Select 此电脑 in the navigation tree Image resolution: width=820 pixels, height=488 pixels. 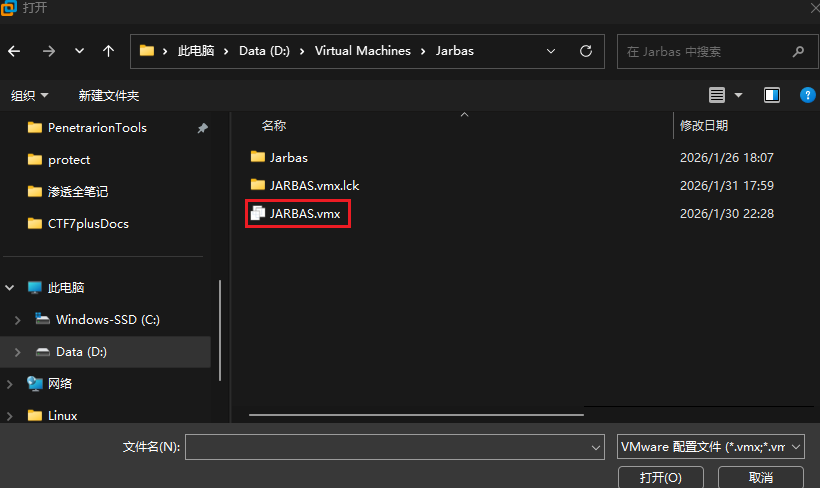[x=66, y=288]
